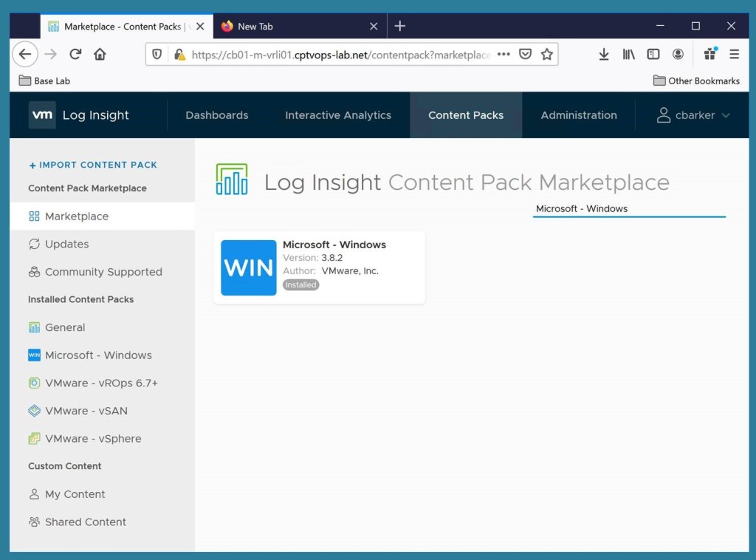Click the Firefox home icon
Viewport: 756px width, 560px height.
pos(100,54)
